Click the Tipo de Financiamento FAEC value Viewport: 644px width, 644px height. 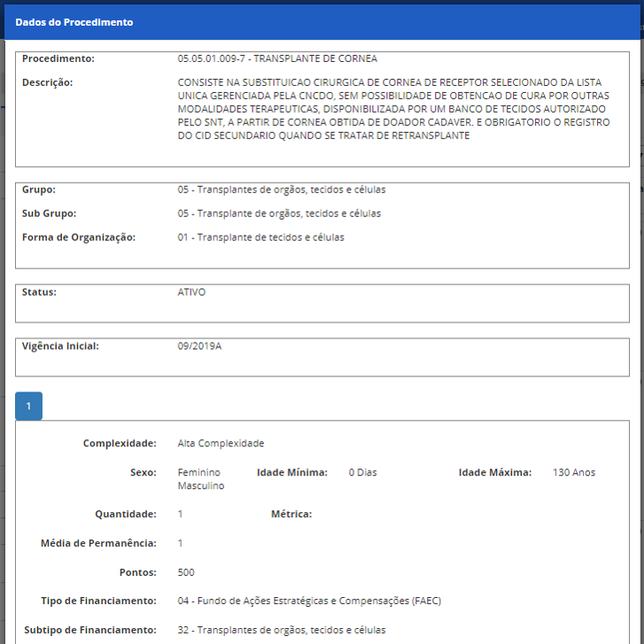(x=309, y=601)
